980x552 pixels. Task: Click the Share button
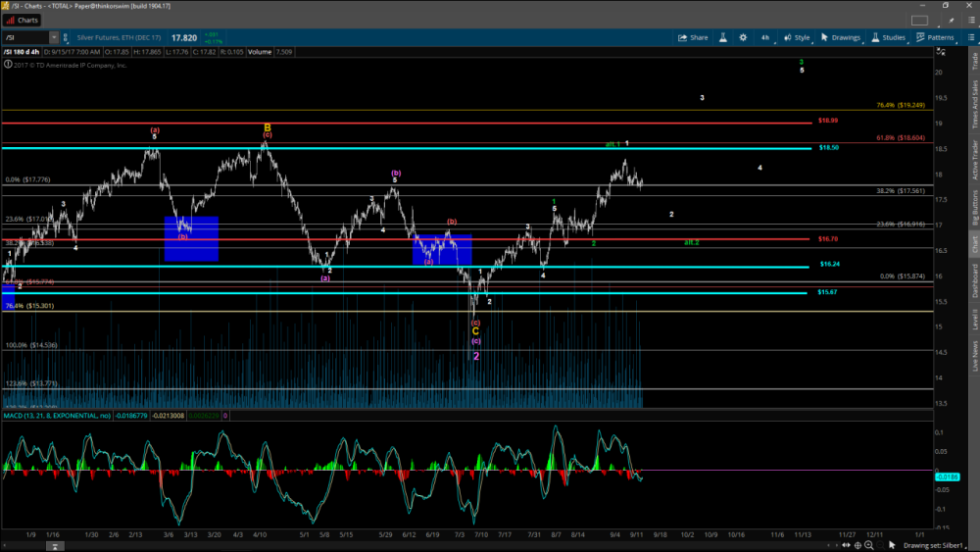(693, 37)
